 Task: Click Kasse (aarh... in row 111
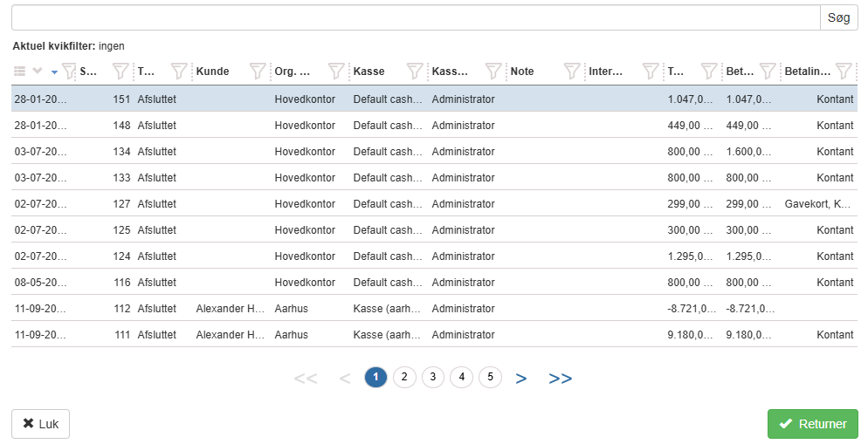tap(388, 334)
